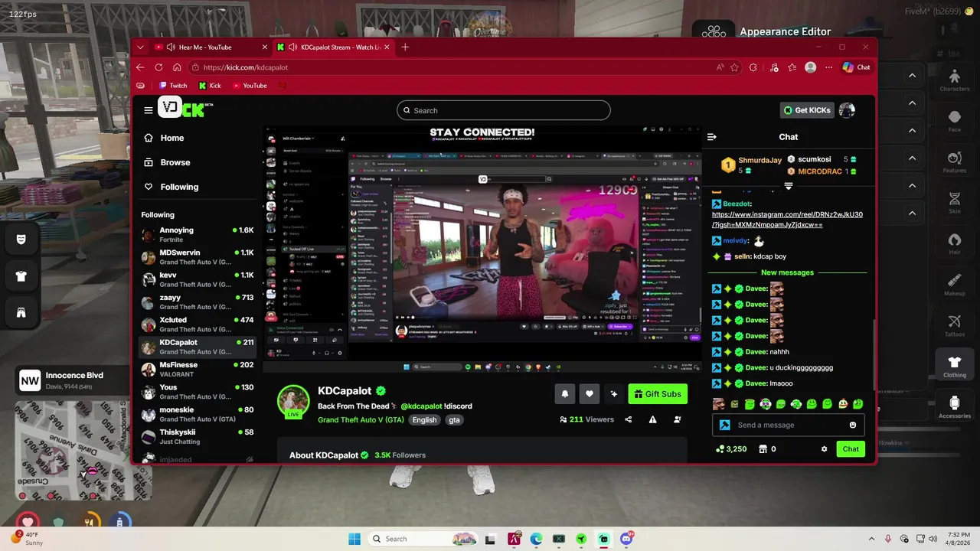The width and height of the screenshot is (980, 551).
Task: Open the MDSwervin channel in Following list
Action: point(198,257)
